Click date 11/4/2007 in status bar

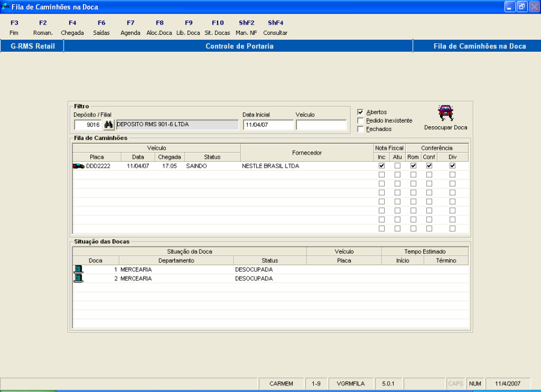click(507, 384)
